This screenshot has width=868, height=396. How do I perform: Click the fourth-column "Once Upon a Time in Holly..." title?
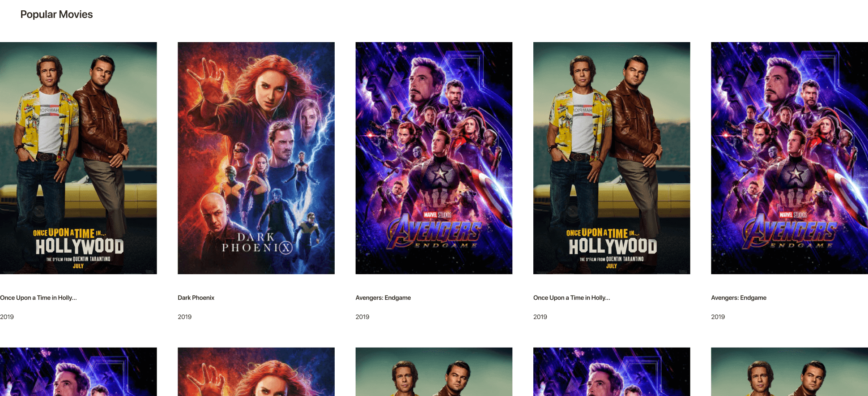572,298
